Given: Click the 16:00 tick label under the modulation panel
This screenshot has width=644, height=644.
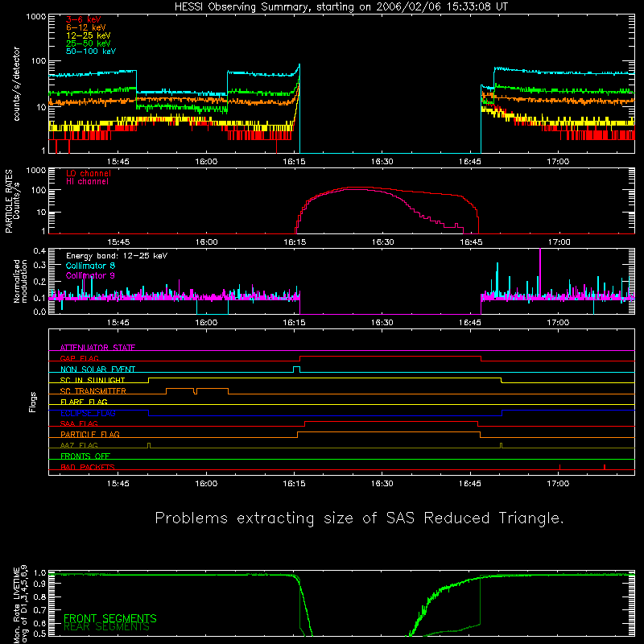Looking at the screenshot, I should tap(206, 323).
